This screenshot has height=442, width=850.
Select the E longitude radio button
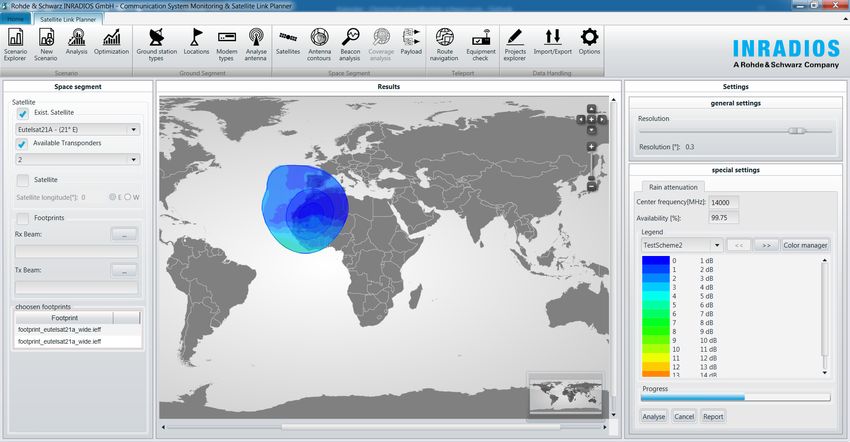click(x=112, y=197)
